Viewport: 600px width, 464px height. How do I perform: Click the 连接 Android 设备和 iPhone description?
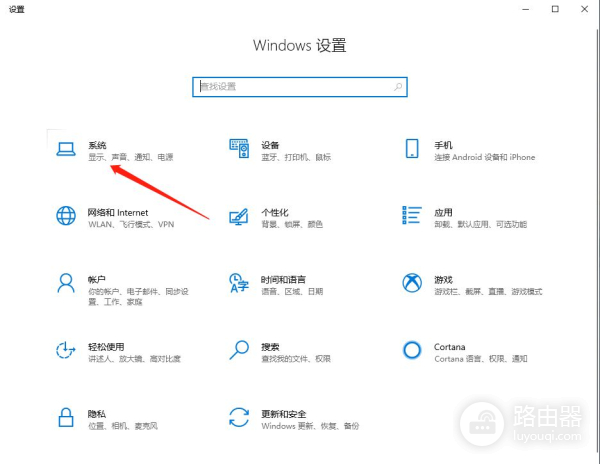(484, 157)
